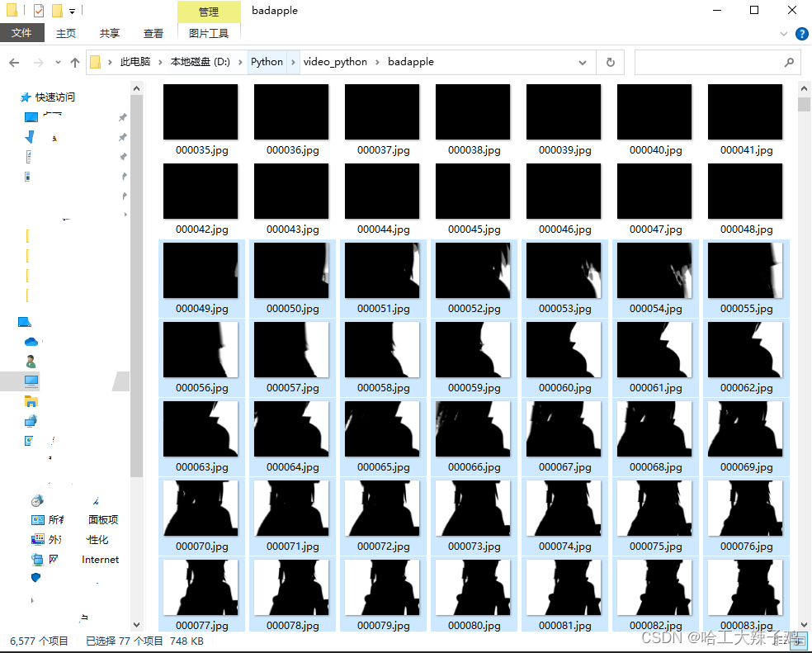Select the highlighted This PC monitor icon
The height and width of the screenshot is (653, 812).
point(31,381)
